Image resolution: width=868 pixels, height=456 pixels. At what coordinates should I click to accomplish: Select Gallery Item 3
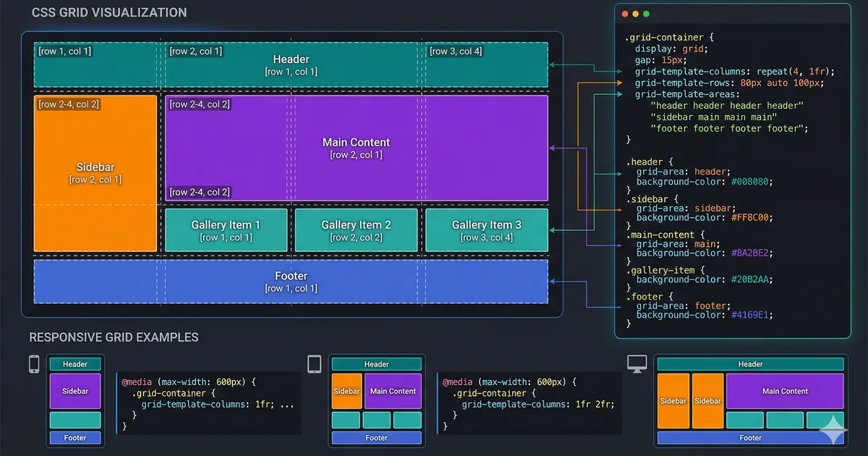coord(486,229)
